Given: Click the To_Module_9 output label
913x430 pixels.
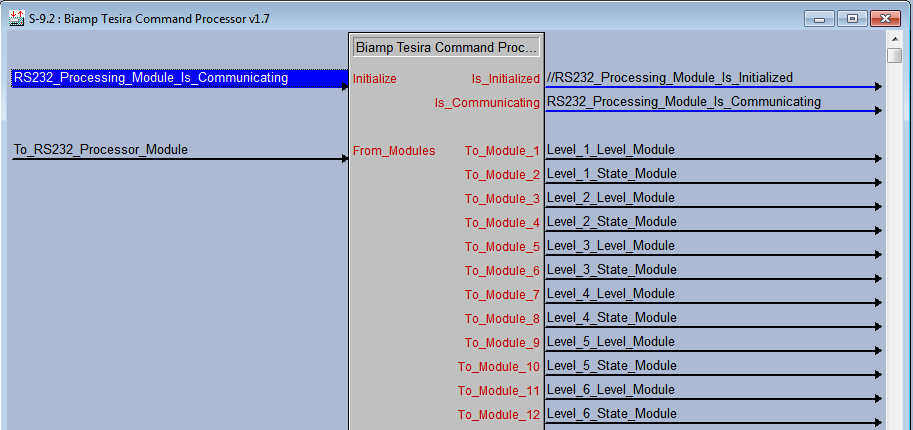Looking at the screenshot, I should 502,343.
